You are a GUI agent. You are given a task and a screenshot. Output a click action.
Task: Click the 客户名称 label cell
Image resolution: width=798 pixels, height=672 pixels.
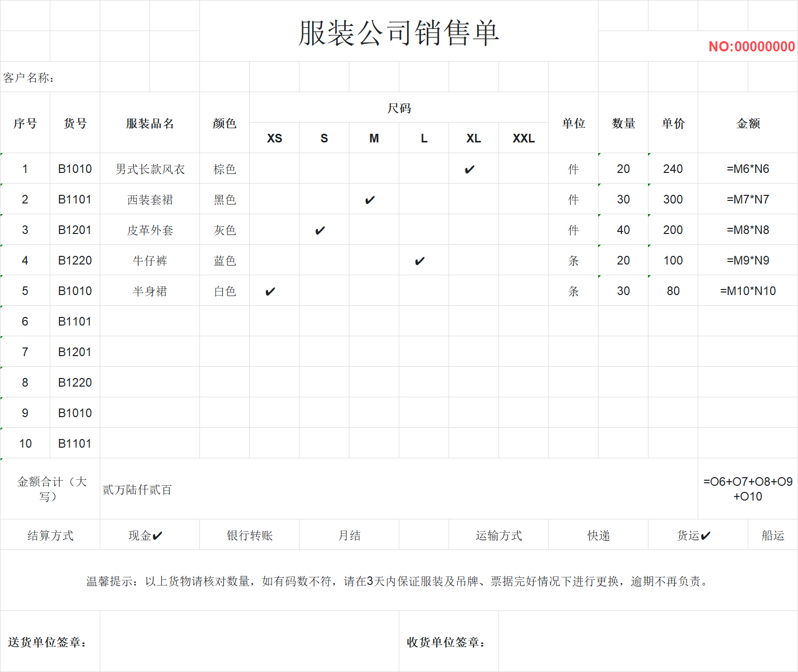29,77
